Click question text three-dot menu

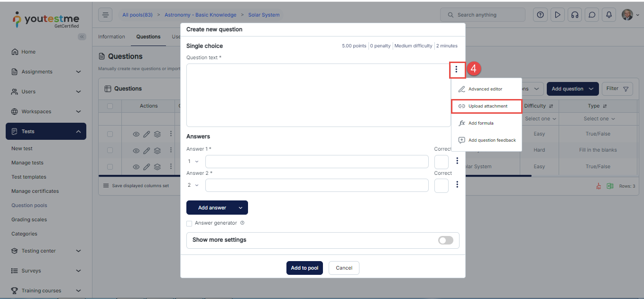[x=456, y=69]
